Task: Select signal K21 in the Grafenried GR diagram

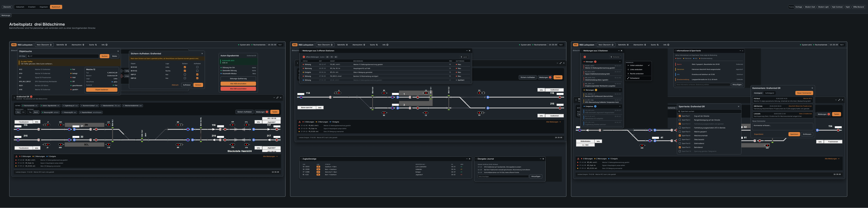Action: (61, 125)
